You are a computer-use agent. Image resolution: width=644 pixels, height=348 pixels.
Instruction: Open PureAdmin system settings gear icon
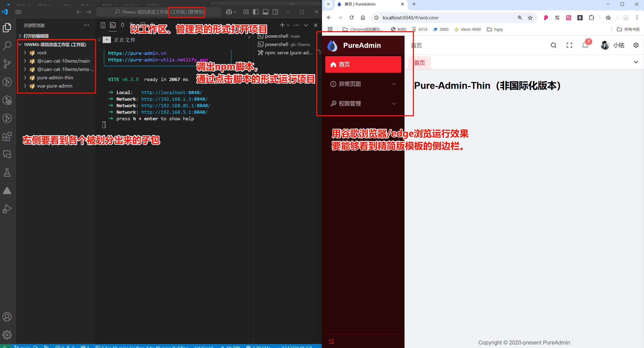coord(636,45)
